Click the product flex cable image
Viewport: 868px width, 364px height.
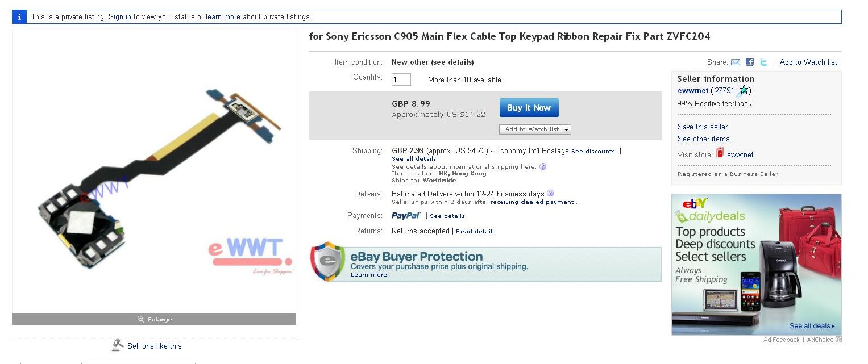coord(154,171)
